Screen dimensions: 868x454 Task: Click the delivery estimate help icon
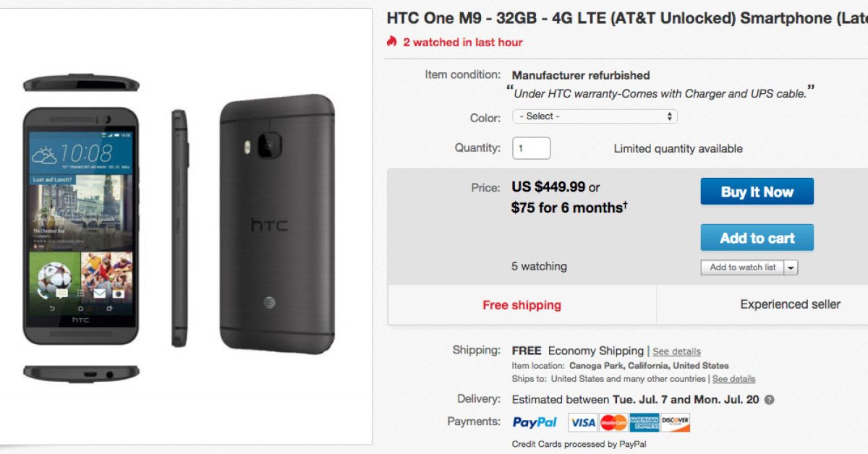click(x=769, y=400)
